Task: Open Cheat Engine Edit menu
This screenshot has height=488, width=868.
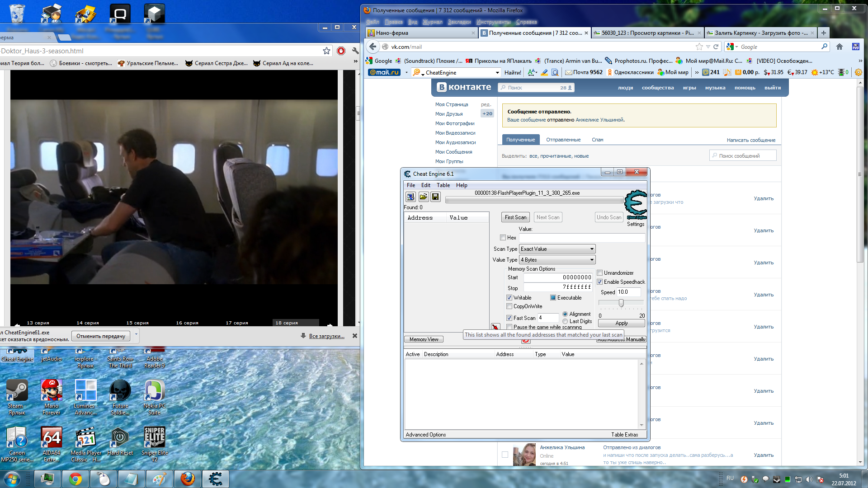Action: click(426, 185)
